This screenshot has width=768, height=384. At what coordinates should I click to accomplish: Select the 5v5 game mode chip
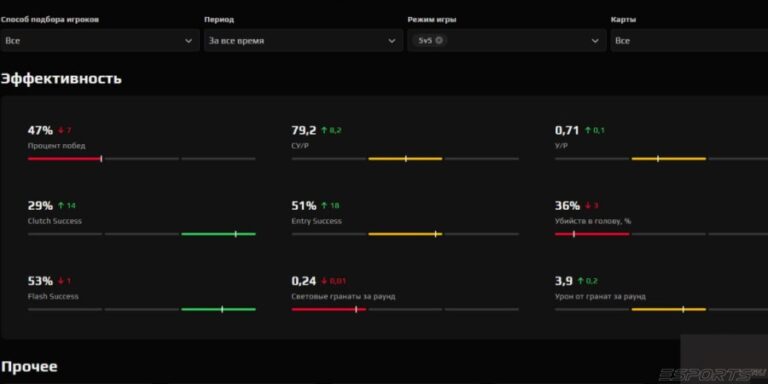pos(430,40)
